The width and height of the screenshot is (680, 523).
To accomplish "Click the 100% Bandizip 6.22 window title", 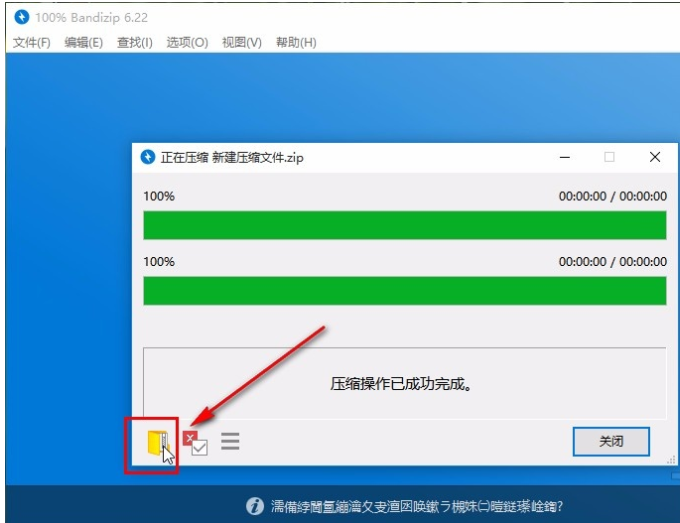I will click(92, 18).
